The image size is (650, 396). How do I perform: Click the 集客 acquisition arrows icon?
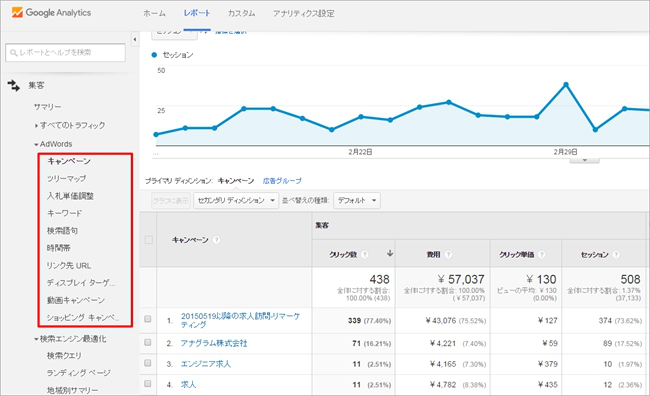(13, 86)
